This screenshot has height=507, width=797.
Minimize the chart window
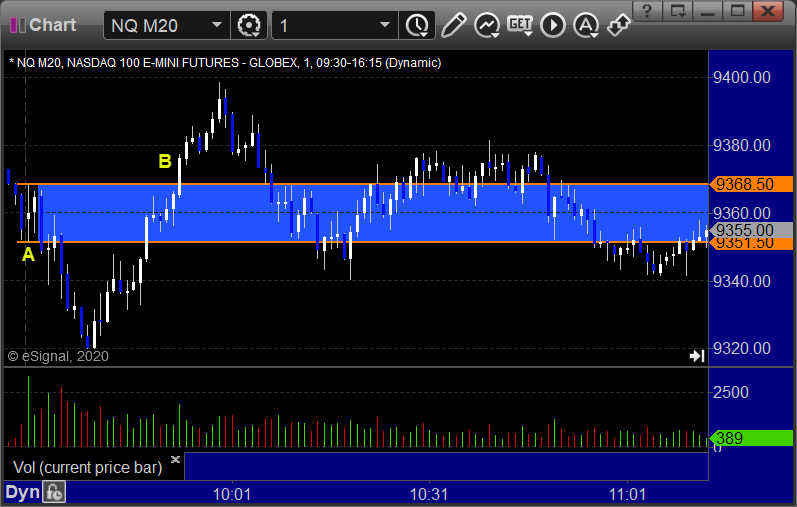[708, 10]
